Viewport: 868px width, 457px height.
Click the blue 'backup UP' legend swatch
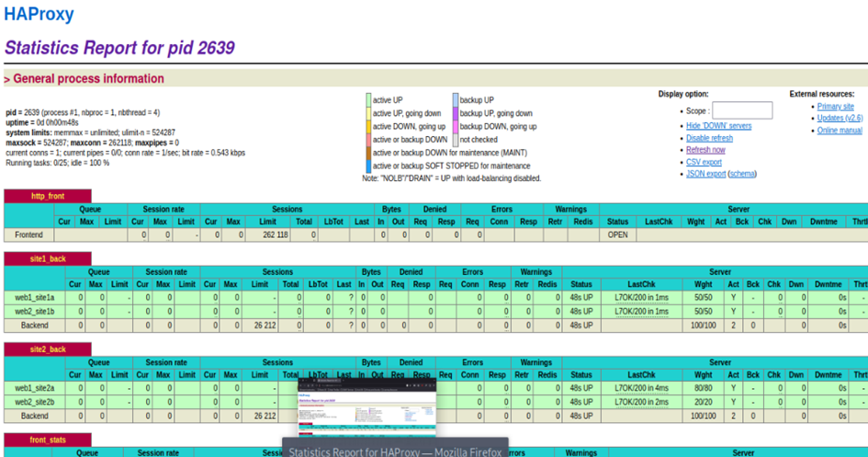[x=456, y=100]
